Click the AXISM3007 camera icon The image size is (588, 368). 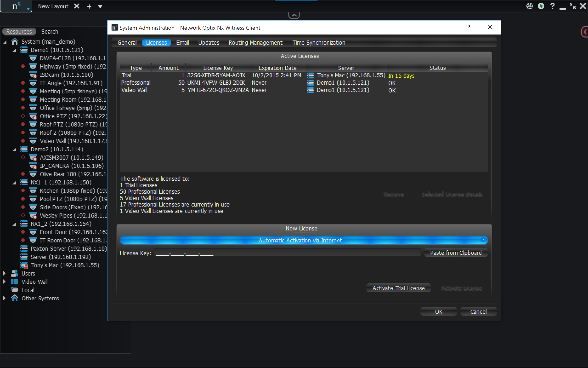pos(33,158)
